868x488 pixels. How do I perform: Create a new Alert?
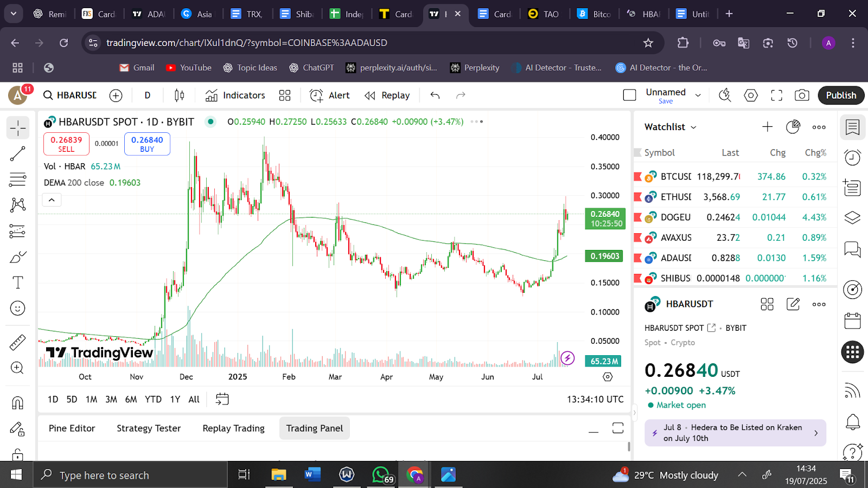330,95
